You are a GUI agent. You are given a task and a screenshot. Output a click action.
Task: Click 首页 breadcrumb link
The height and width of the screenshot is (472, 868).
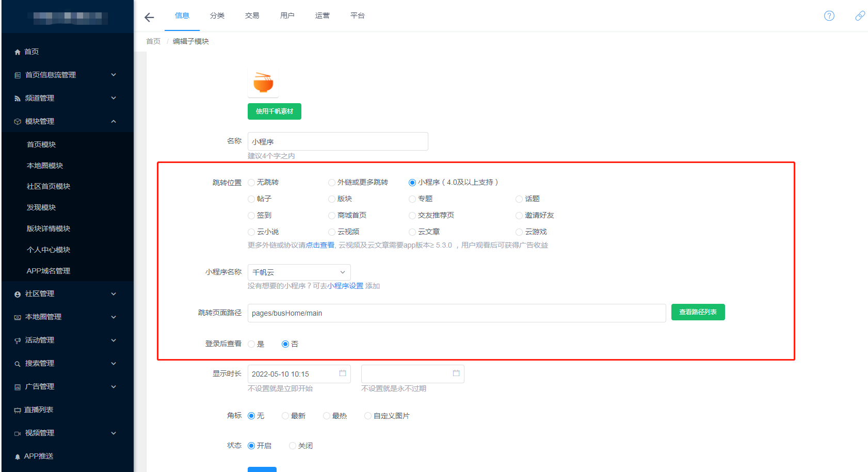coord(153,41)
